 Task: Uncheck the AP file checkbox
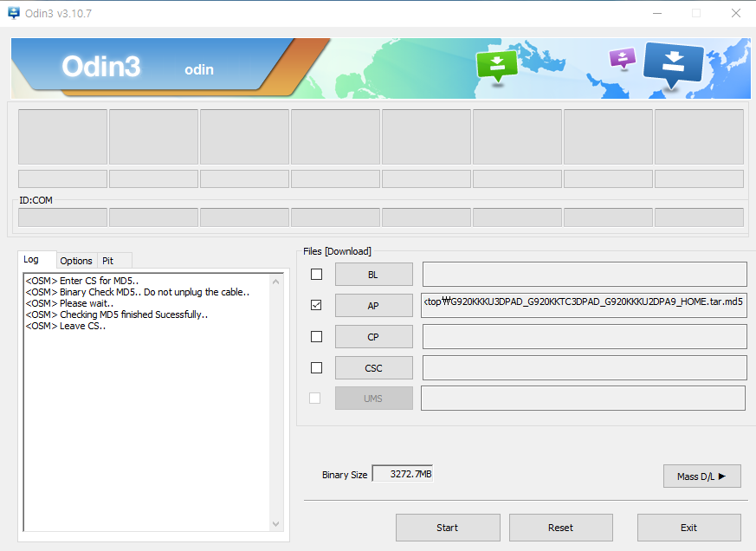click(316, 305)
